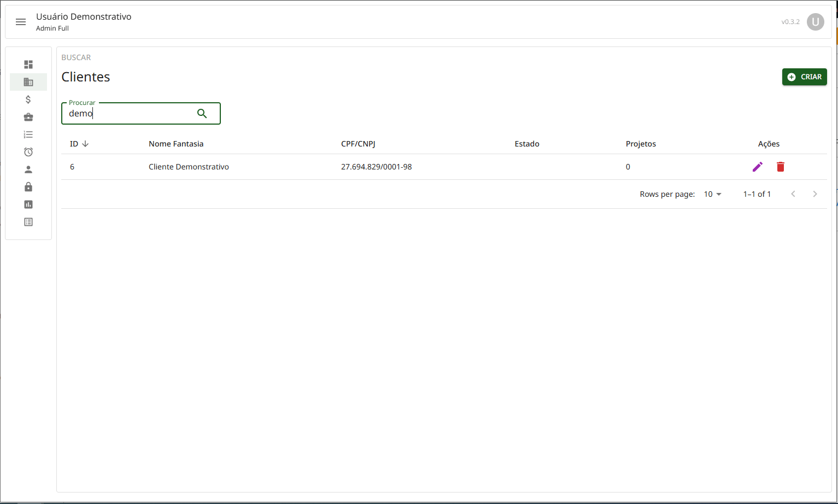The width and height of the screenshot is (838, 504).
Task: Click the Nome Fantasia column header
Action: [176, 144]
